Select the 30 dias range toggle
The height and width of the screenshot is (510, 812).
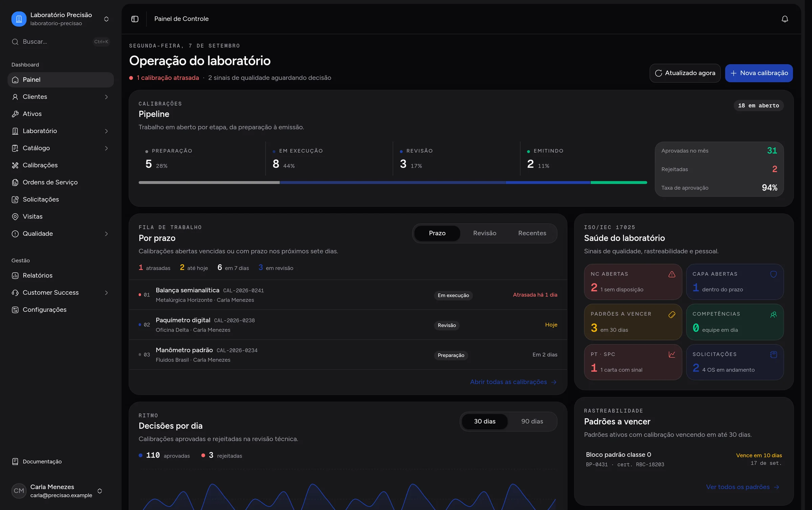click(484, 422)
